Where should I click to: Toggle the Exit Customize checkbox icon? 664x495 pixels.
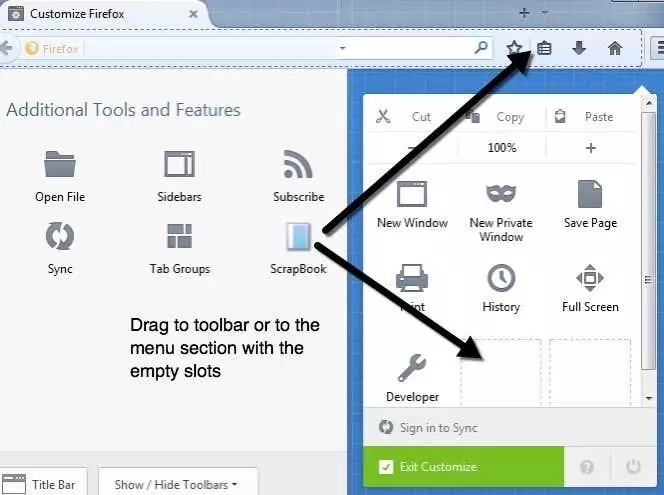point(386,467)
